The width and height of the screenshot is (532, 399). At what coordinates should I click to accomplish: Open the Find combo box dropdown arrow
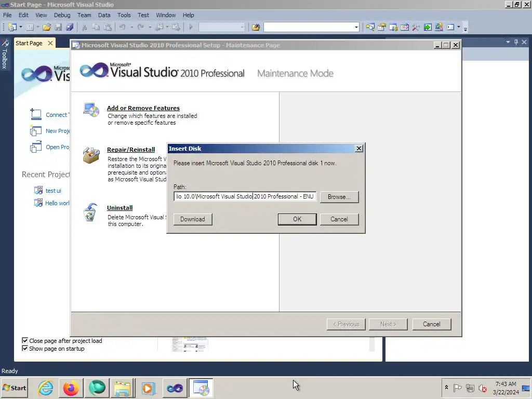(x=356, y=27)
